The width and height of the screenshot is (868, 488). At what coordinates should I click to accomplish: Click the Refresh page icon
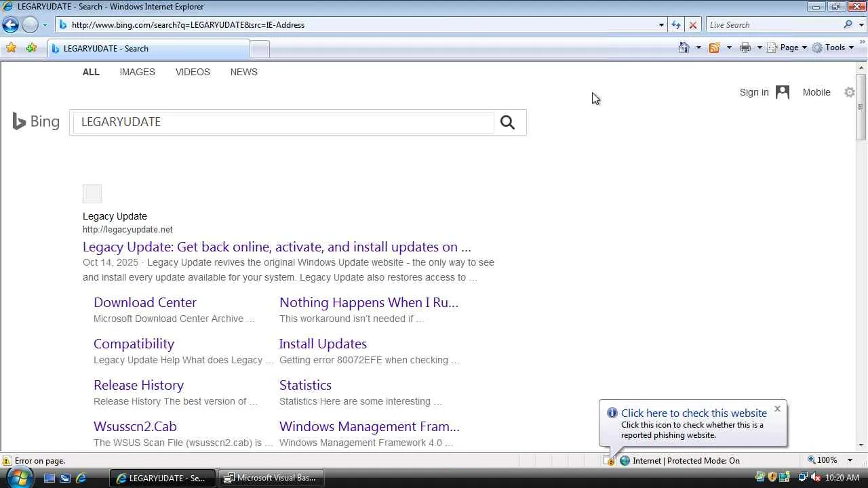676,25
